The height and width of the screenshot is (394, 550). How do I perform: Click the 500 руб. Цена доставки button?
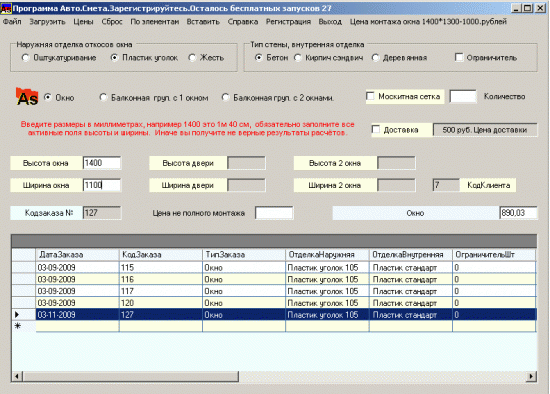pos(485,130)
